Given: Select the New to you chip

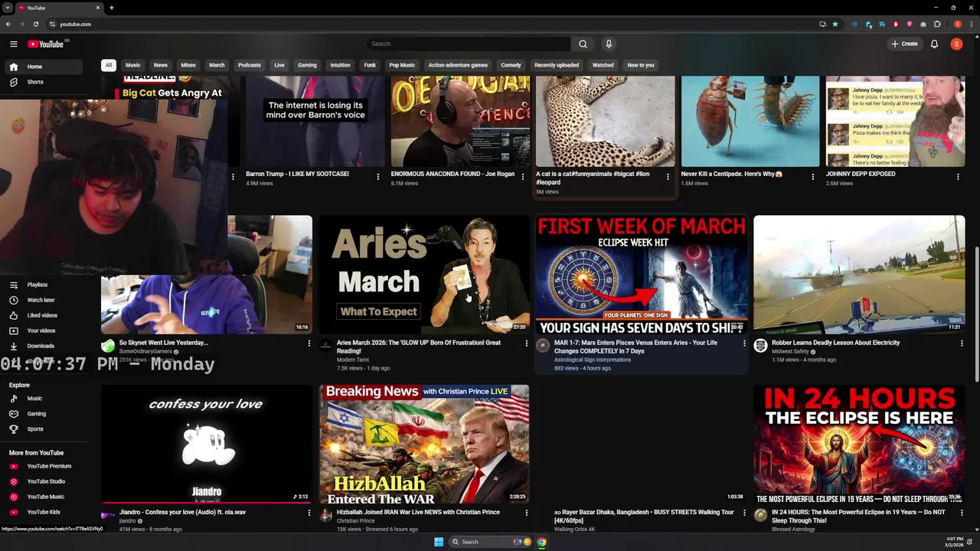Looking at the screenshot, I should pos(641,65).
